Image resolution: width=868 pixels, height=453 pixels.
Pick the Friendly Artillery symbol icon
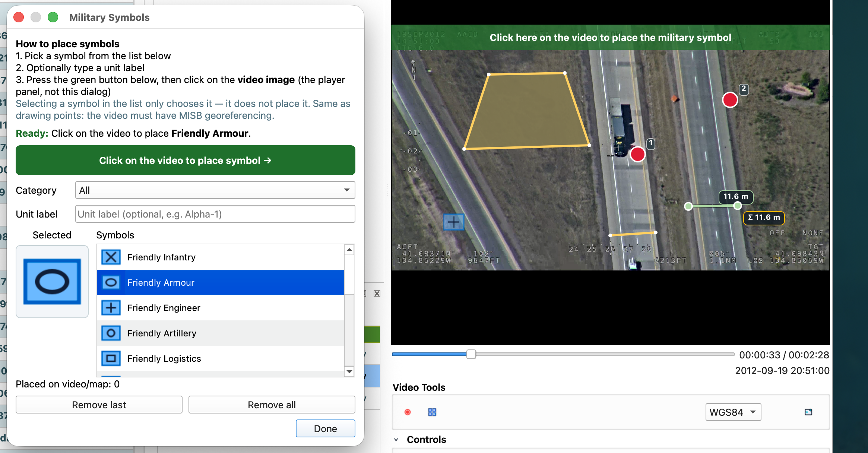111,333
